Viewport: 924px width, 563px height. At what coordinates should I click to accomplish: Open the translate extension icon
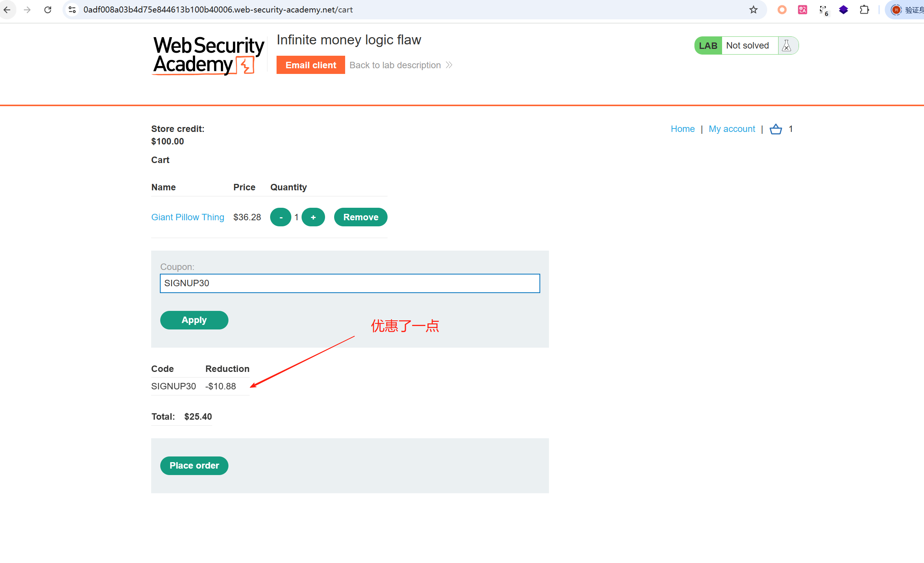(x=802, y=10)
